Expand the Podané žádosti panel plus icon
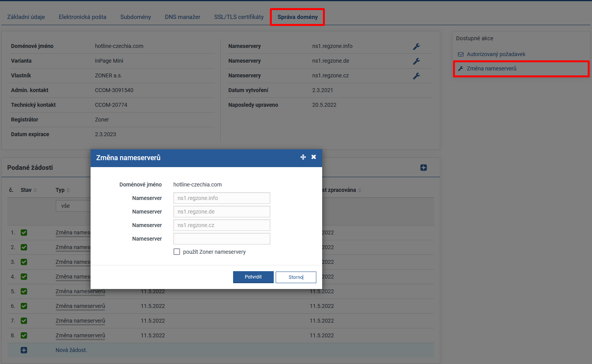Image resolution: width=592 pixels, height=364 pixels. click(x=424, y=167)
